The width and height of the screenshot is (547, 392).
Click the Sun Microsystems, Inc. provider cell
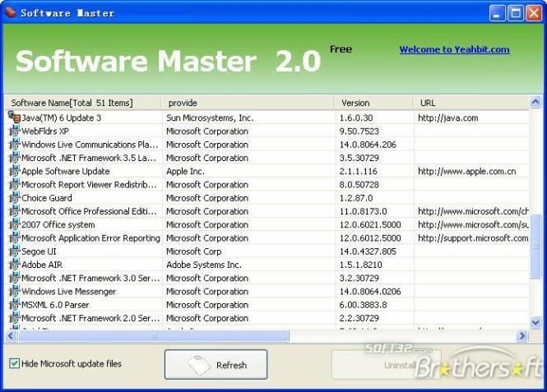210,118
